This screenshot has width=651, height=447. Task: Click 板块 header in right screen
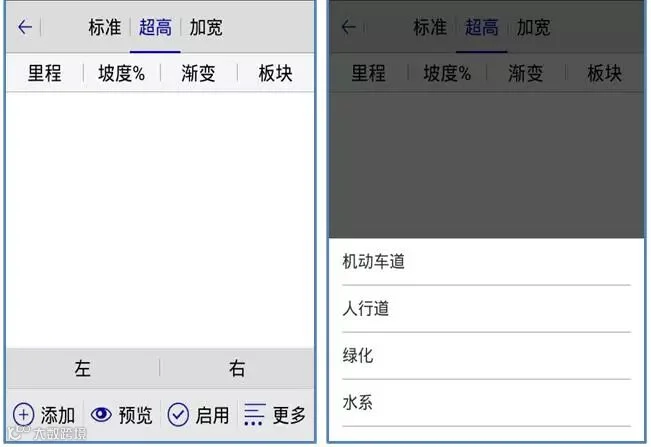[x=604, y=73]
